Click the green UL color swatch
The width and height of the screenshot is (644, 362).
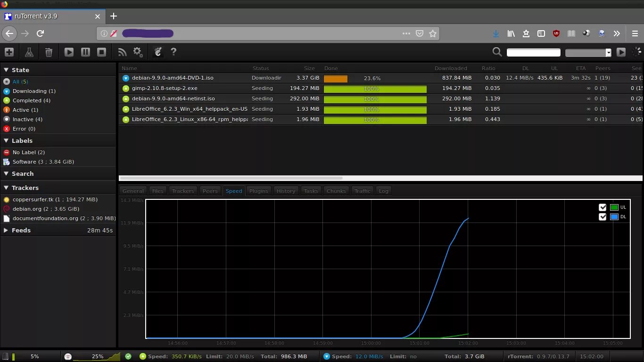click(614, 207)
